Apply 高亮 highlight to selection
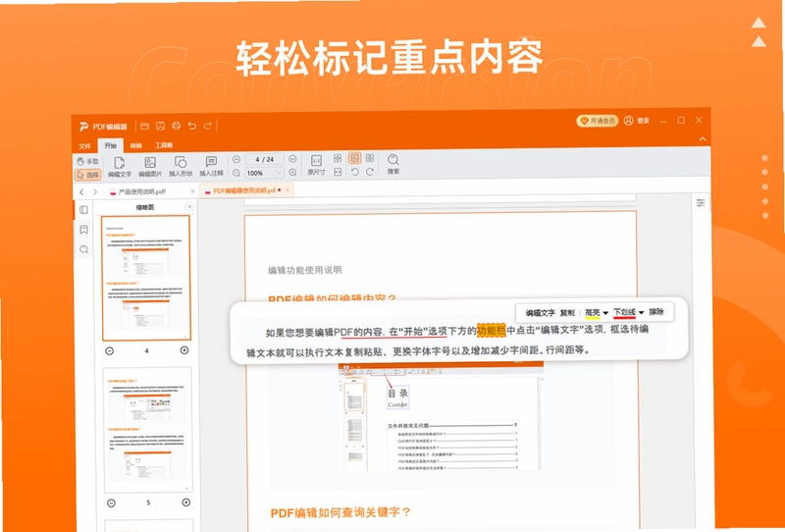785x532 pixels. pos(593,313)
